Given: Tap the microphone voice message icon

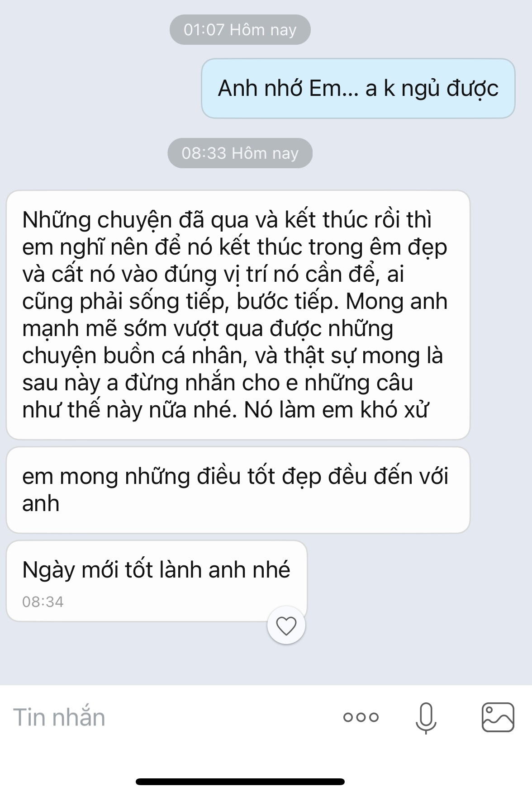Looking at the screenshot, I should pos(426,718).
